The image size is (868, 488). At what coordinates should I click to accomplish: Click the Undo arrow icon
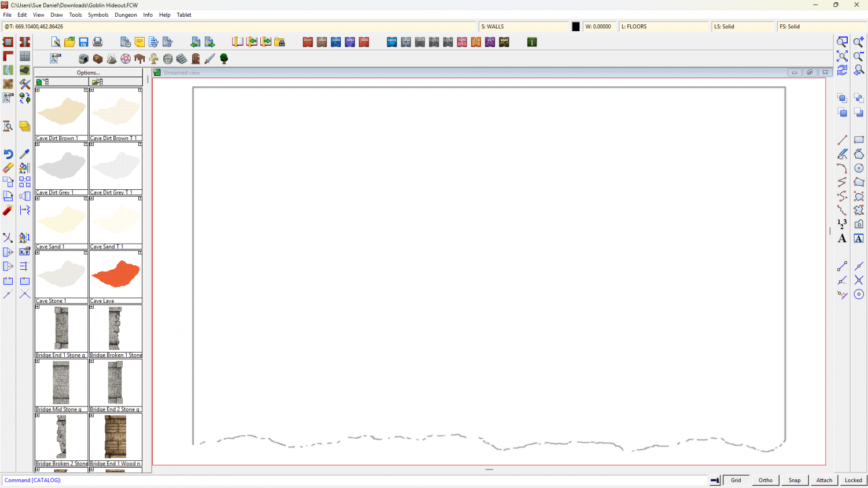[x=8, y=154]
